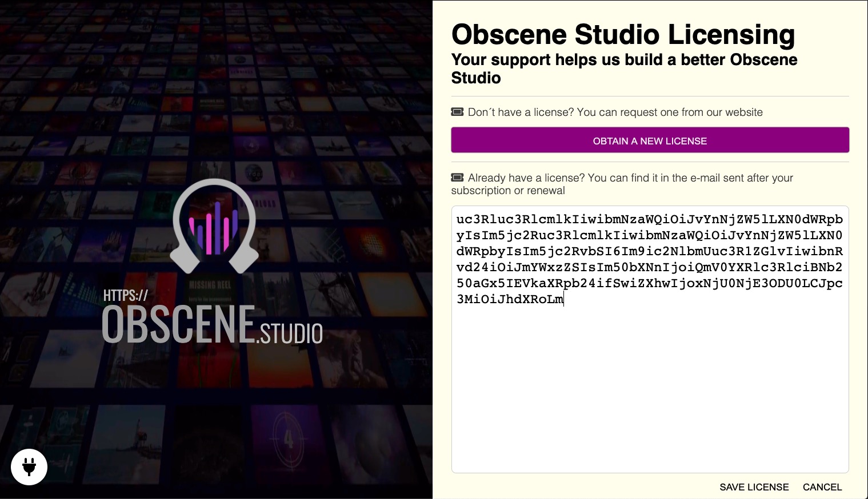The height and width of the screenshot is (499, 868).
Task: Click 'Your support helps us build' subtitle
Action: pyautogui.click(x=624, y=69)
